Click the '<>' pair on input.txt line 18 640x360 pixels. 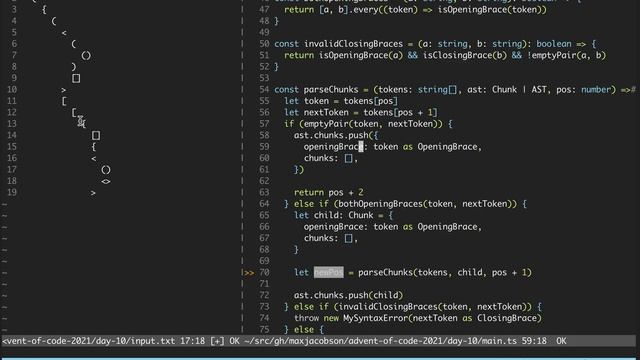click(106, 181)
